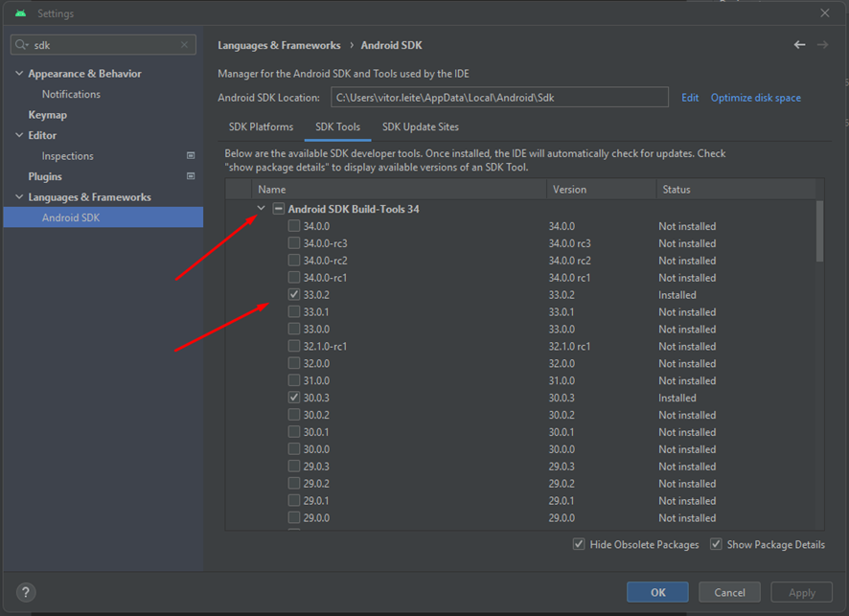Disable Hide Obsolete Packages option
The height and width of the screenshot is (616, 849).
[x=579, y=544]
